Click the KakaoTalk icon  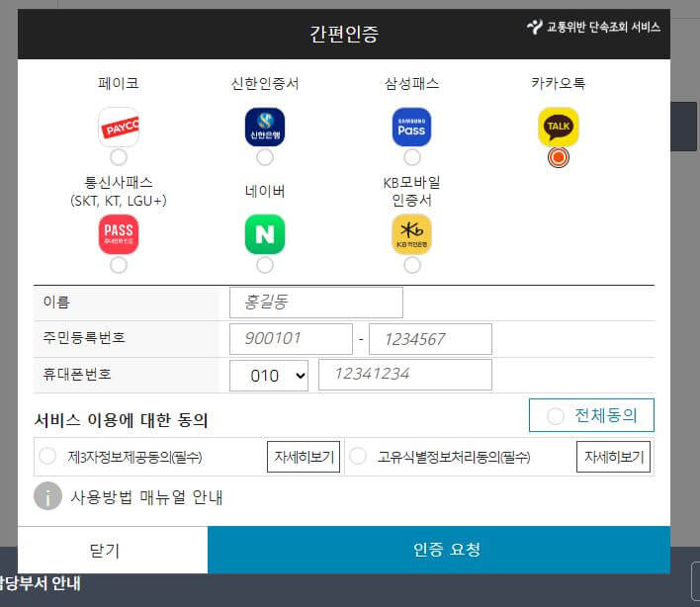[x=558, y=127]
